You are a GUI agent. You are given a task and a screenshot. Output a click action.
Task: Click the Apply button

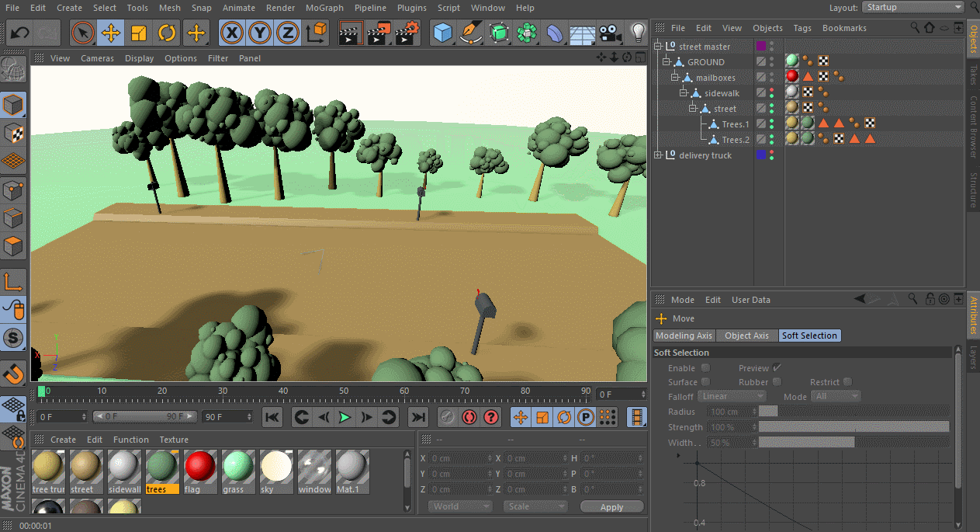[612, 506]
